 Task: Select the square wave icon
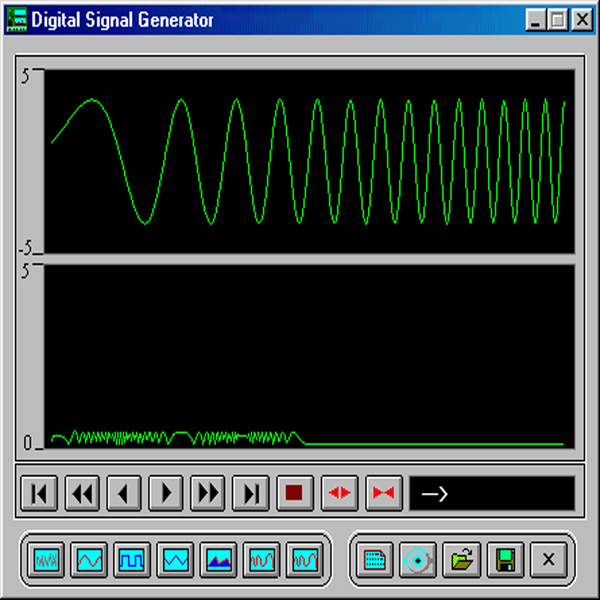pyautogui.click(x=132, y=560)
